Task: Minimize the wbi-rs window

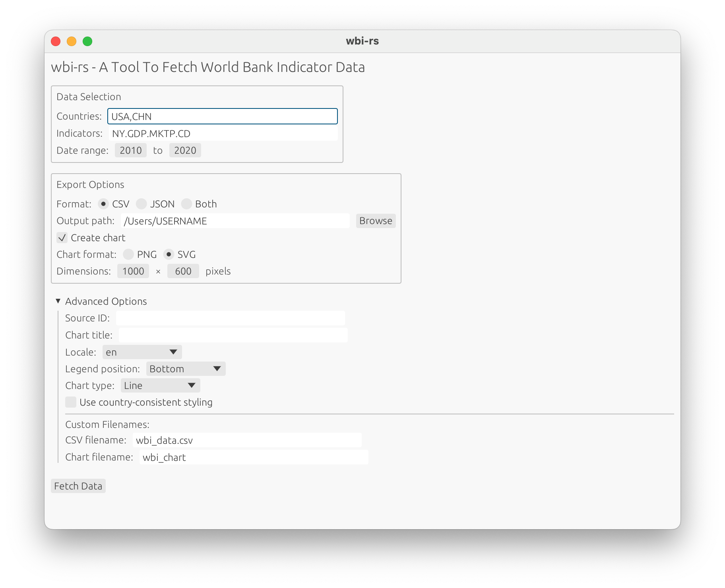Action: pos(72,41)
